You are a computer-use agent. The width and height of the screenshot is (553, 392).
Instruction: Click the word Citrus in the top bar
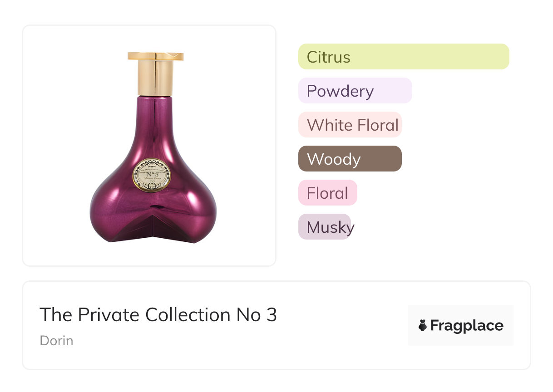328,57
